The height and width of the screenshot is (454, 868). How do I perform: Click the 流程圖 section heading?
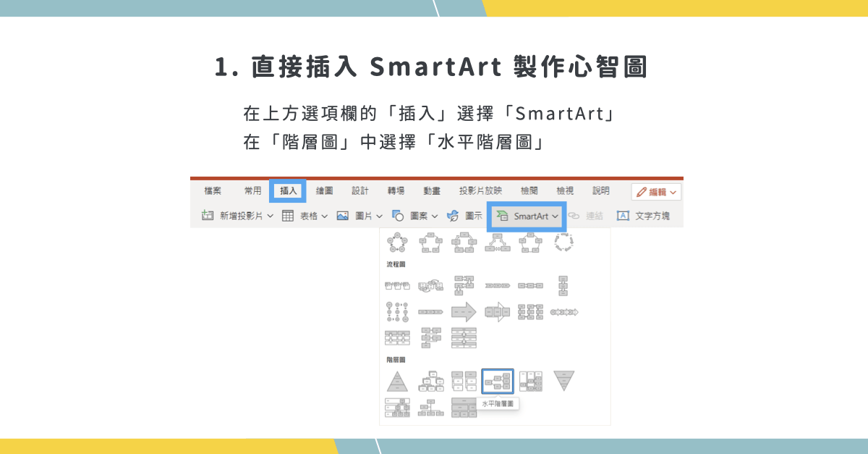(x=396, y=264)
